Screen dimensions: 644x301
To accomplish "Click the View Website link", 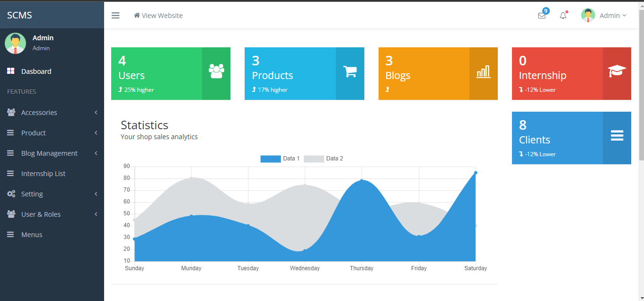I will pyautogui.click(x=159, y=16).
